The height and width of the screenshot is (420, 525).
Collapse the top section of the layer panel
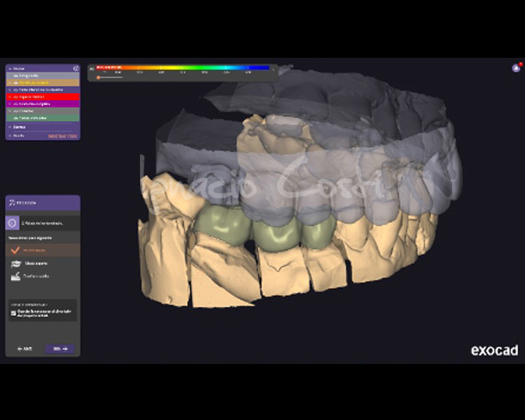(10, 67)
